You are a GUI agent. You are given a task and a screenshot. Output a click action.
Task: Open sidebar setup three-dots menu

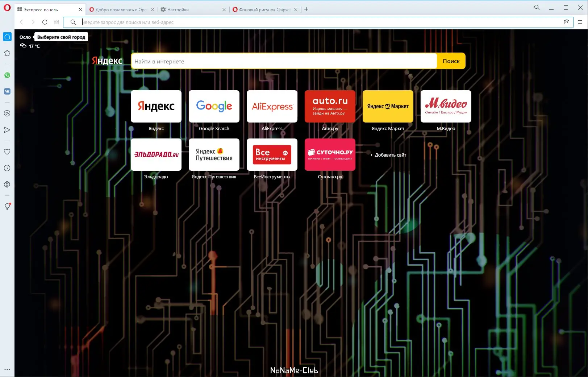[x=7, y=370]
